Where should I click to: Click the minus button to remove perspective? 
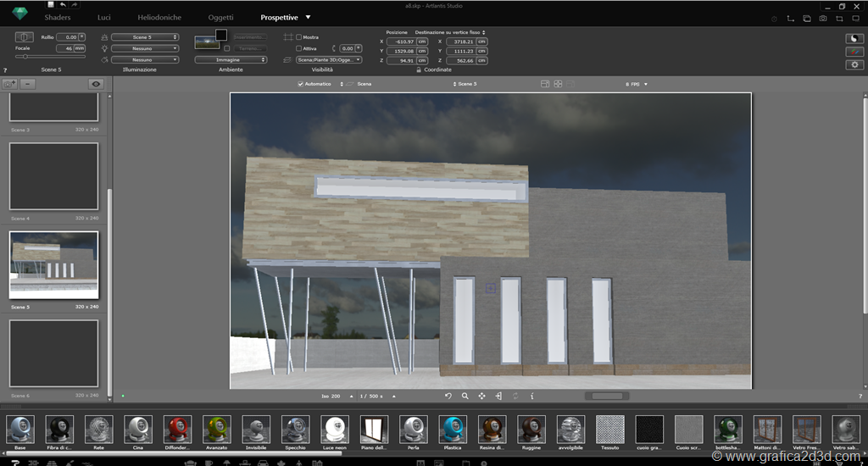point(27,84)
